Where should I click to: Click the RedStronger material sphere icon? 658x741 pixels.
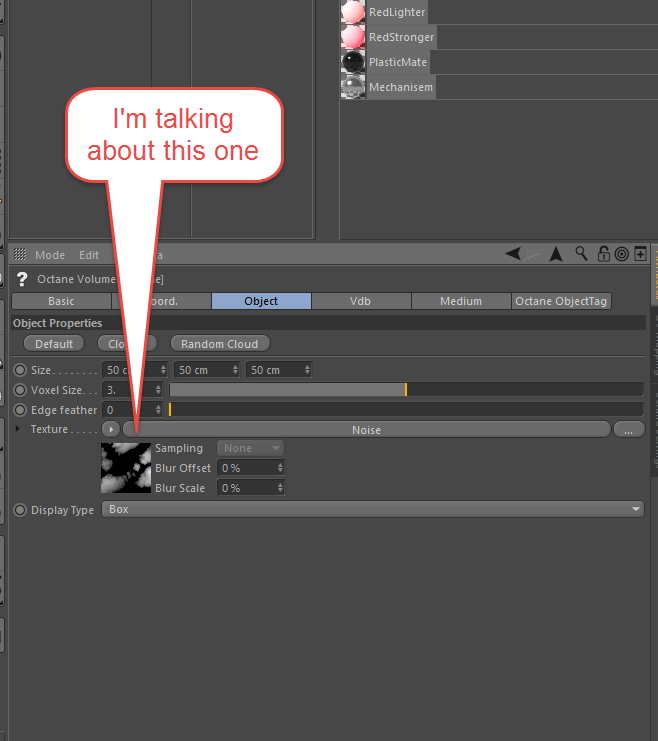(x=353, y=37)
